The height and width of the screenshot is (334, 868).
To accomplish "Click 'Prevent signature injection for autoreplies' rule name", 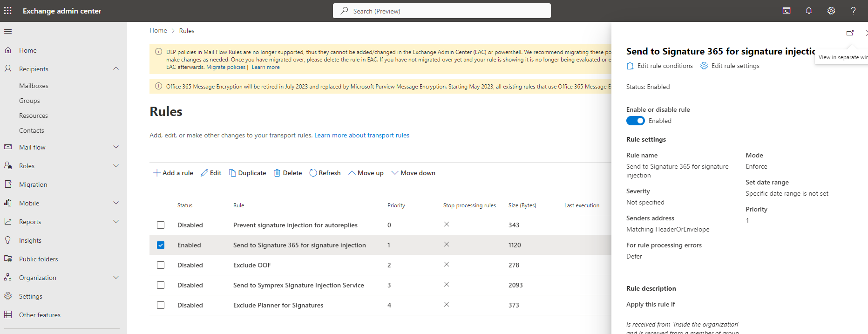I will [x=295, y=225].
